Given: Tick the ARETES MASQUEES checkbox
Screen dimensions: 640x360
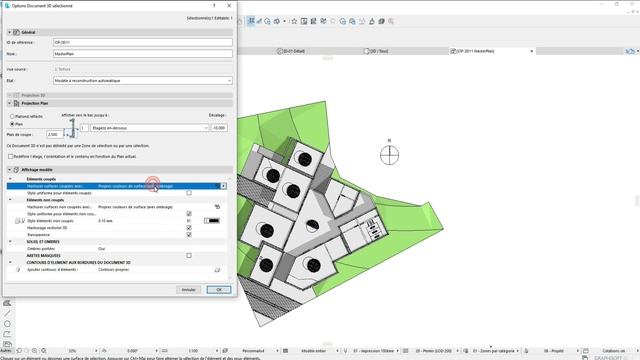Looking at the screenshot, I should coord(189,256).
